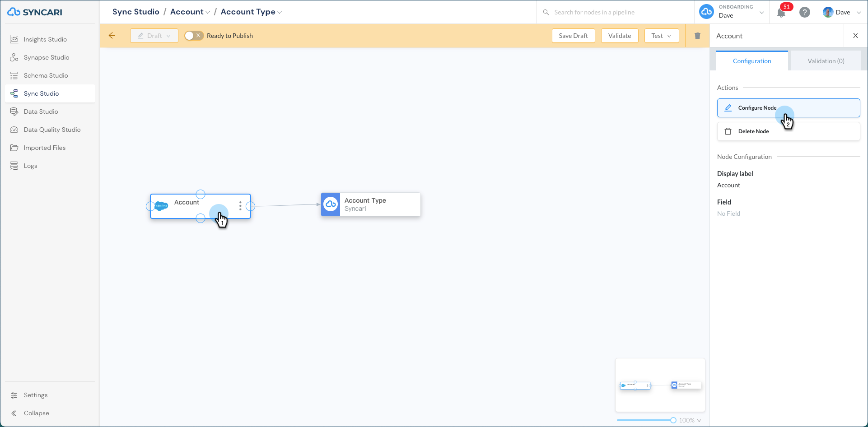Click Account node's top connector circle
Screen dimensions: 868x427
201,194
